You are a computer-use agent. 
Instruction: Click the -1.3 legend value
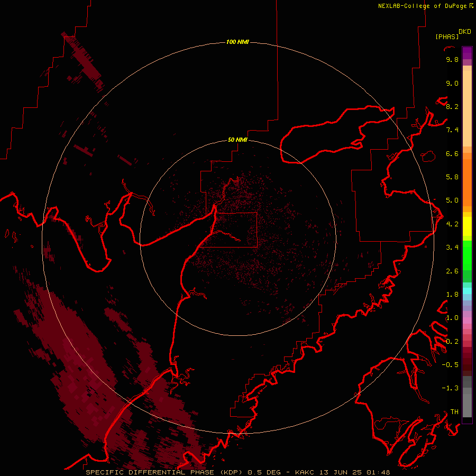[x=450, y=388]
